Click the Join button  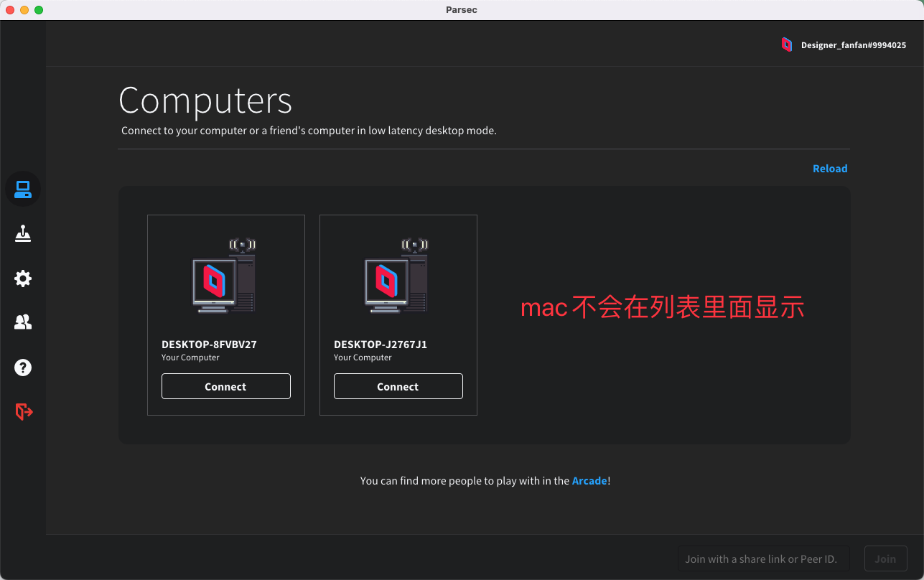885,558
